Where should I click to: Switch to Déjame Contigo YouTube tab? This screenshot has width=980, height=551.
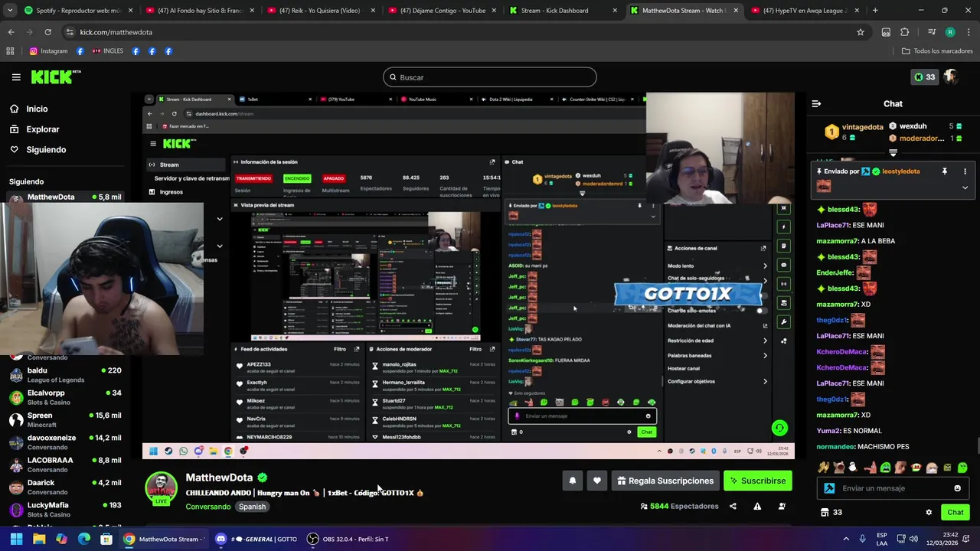(x=444, y=11)
